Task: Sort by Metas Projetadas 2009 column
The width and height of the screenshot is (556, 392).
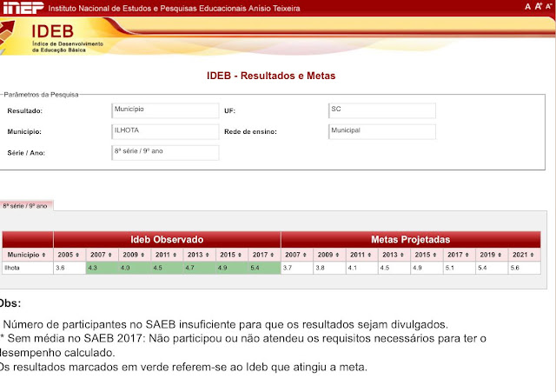Action: point(329,255)
